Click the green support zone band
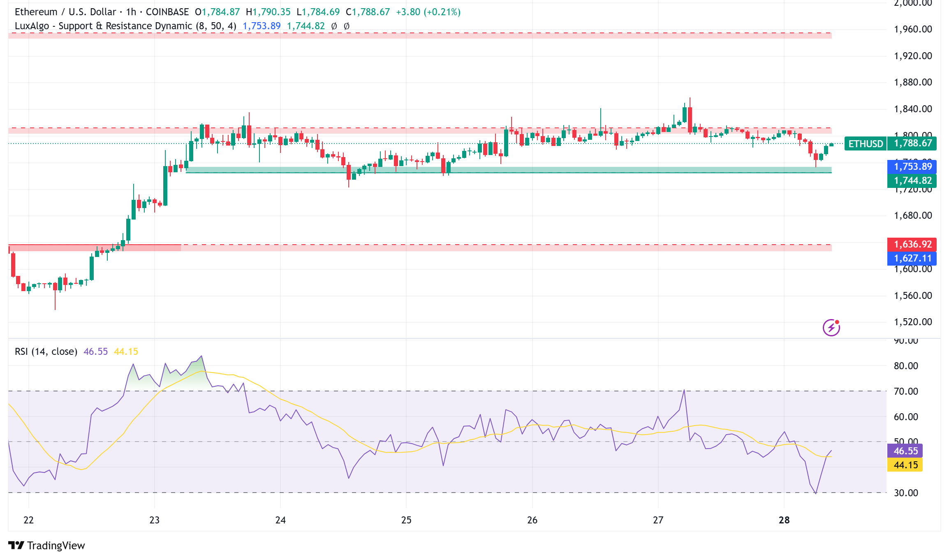This screenshot has width=949, height=560. click(509, 170)
